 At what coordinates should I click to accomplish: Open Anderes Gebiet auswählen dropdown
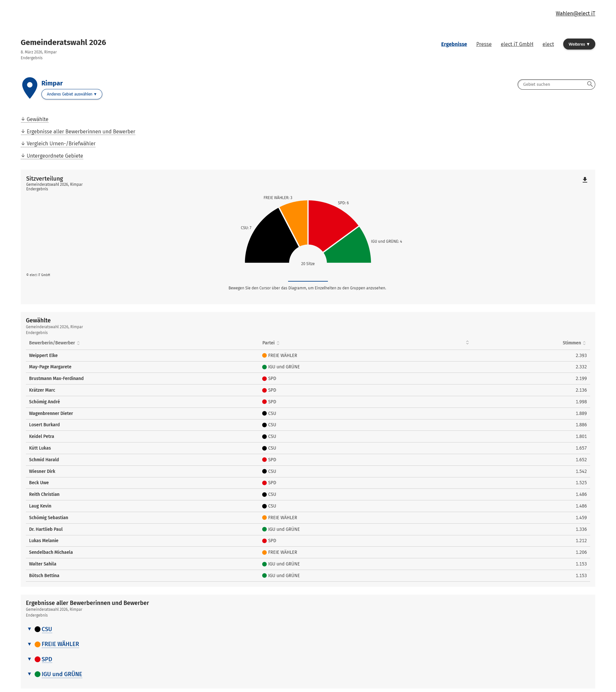tap(72, 94)
